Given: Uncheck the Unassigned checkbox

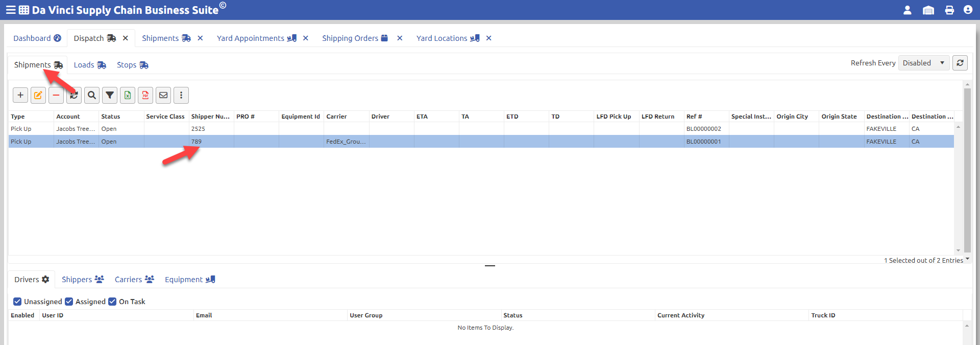Looking at the screenshot, I should coord(17,302).
